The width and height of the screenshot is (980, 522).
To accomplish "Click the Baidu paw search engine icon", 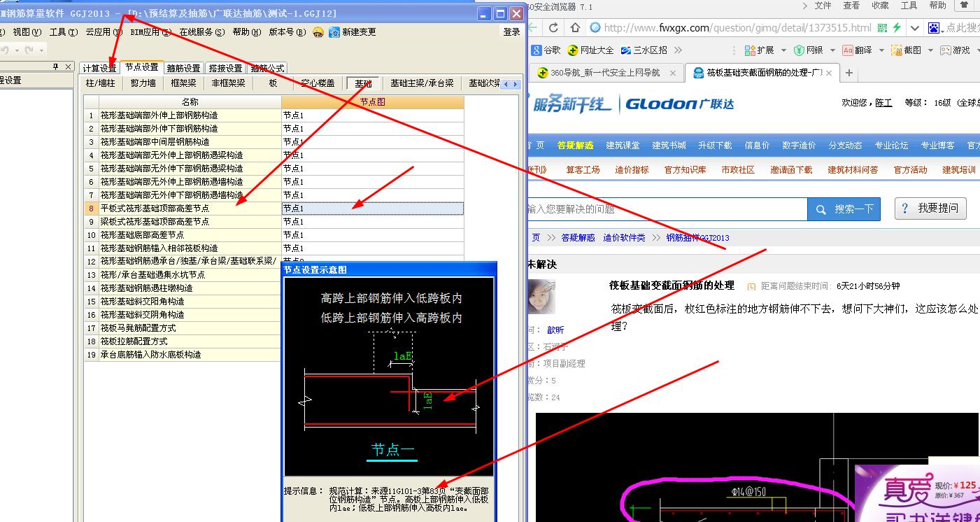I will 934,28.
